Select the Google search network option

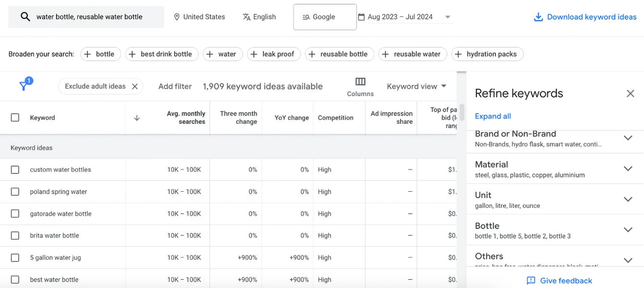(x=325, y=17)
